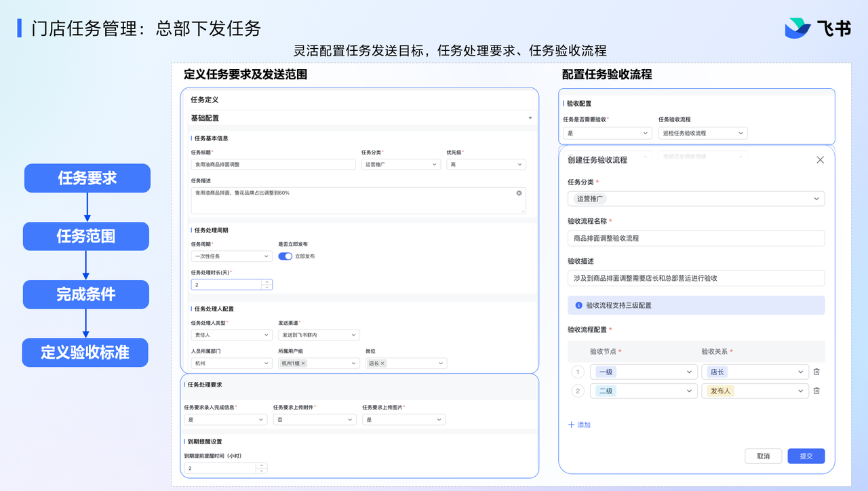This screenshot has width=868, height=491.
Task: Remove the 店长 tag from 岗位 field
Action: coord(382,364)
